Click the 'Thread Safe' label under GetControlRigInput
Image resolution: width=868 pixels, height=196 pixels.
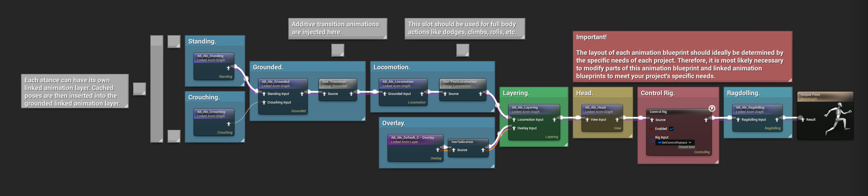686,147
